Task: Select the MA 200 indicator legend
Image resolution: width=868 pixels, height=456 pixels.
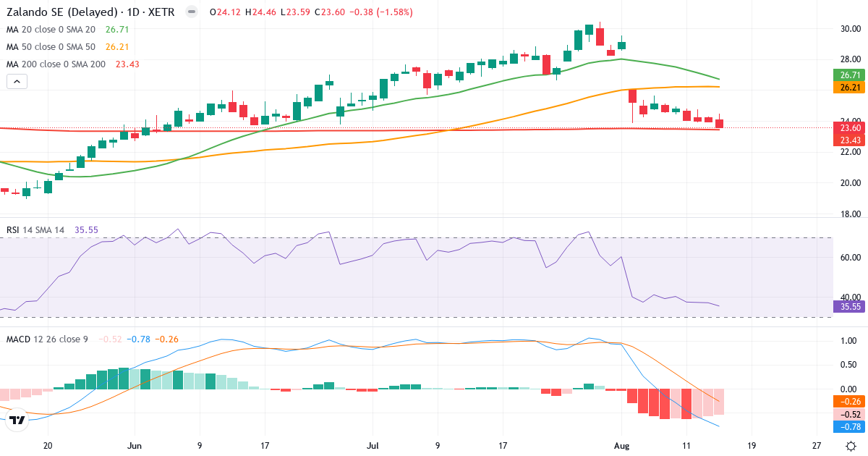Action: point(56,64)
